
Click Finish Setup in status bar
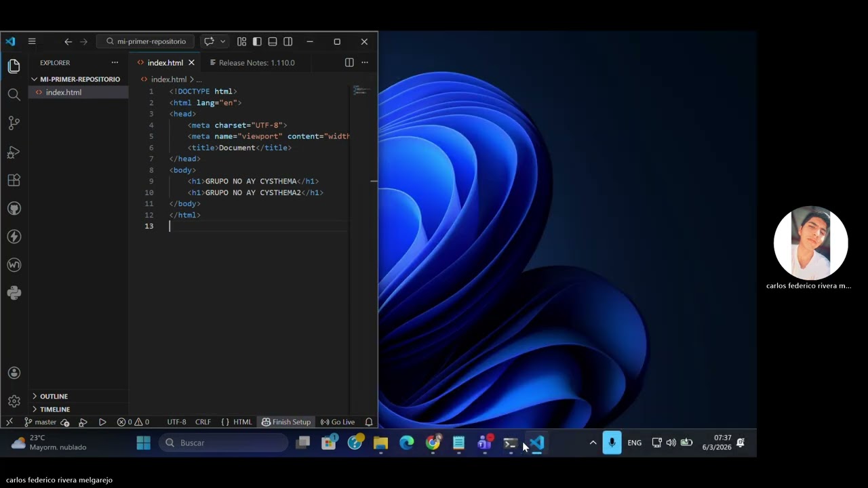285,422
